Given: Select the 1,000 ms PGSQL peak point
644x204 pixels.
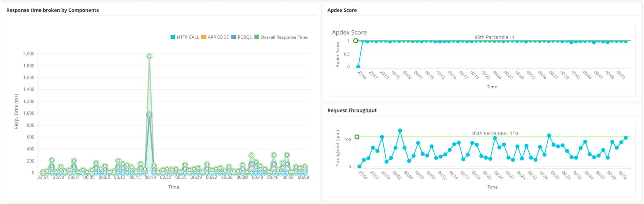Looking at the screenshot, I should (x=149, y=114).
